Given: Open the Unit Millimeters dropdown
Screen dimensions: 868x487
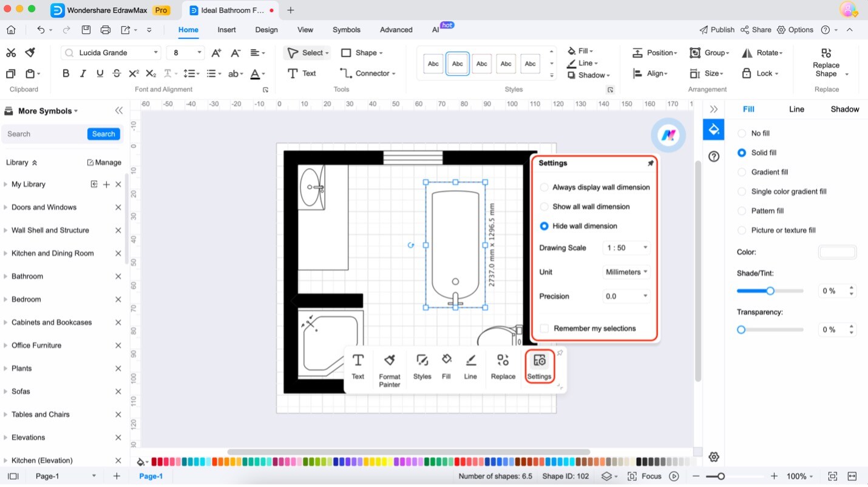Looking at the screenshot, I should pyautogui.click(x=626, y=272).
